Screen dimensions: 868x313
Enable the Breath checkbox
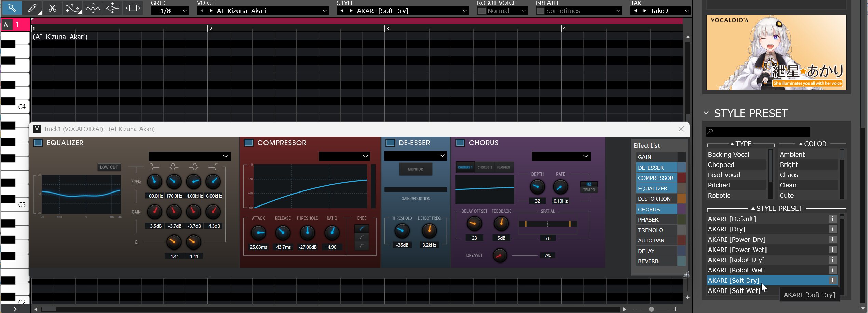pyautogui.click(x=540, y=11)
